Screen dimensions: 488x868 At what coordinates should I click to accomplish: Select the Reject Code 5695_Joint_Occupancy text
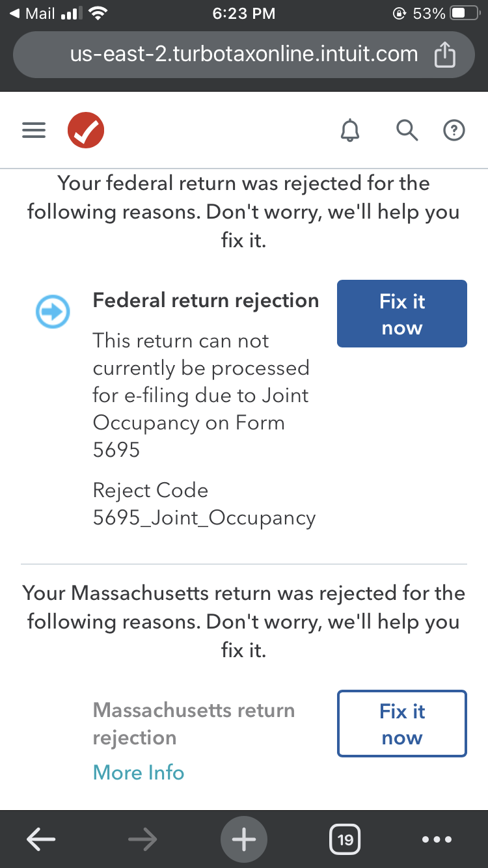pyautogui.click(x=204, y=504)
